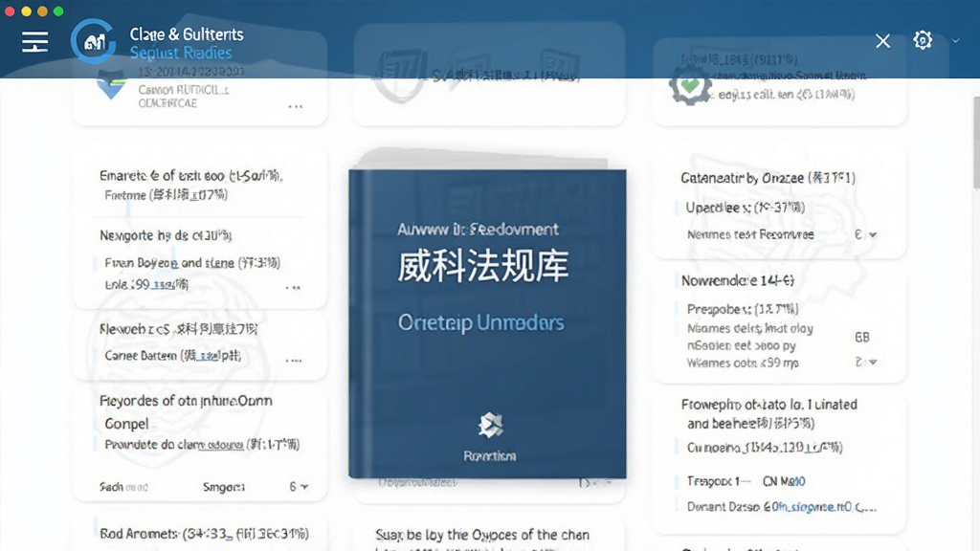This screenshot has width=980, height=551.
Task: Click the Suas be lay the Oyepes text
Action: pyautogui.click(x=482, y=535)
